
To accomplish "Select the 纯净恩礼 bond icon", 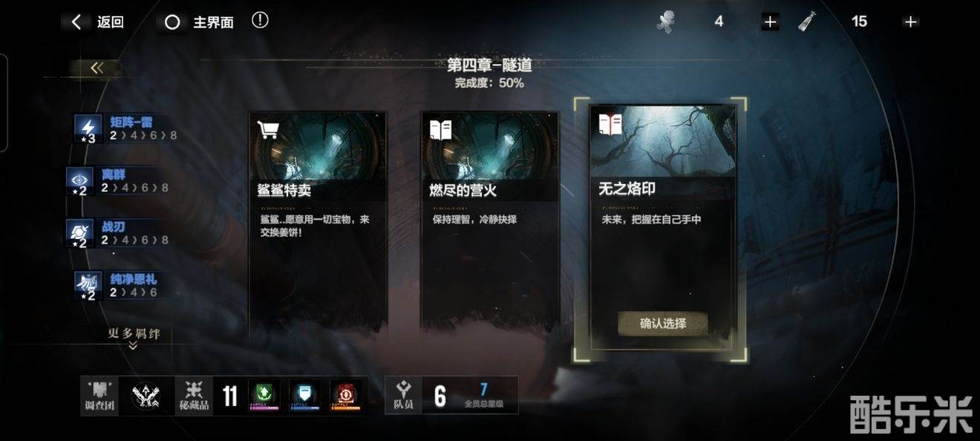I will (x=88, y=285).
